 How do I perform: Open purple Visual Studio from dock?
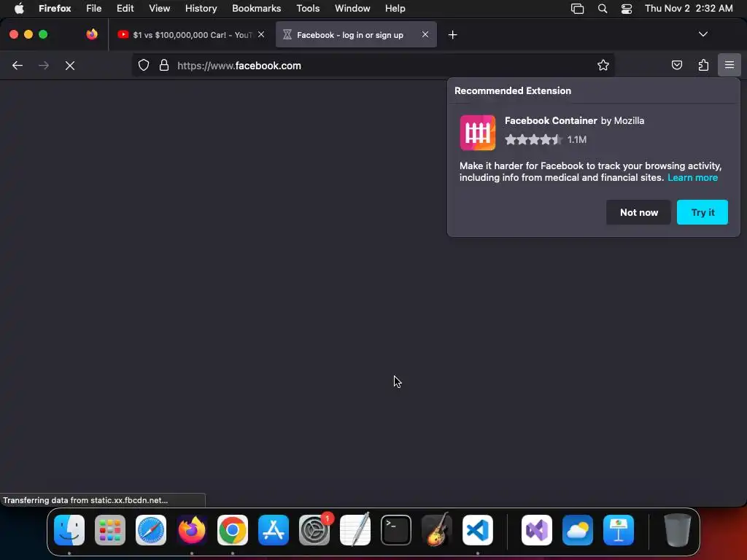pyautogui.click(x=537, y=530)
